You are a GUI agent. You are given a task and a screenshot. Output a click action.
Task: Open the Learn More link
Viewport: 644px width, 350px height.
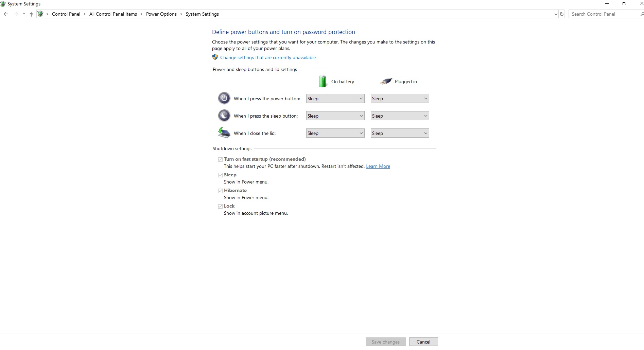tap(378, 166)
